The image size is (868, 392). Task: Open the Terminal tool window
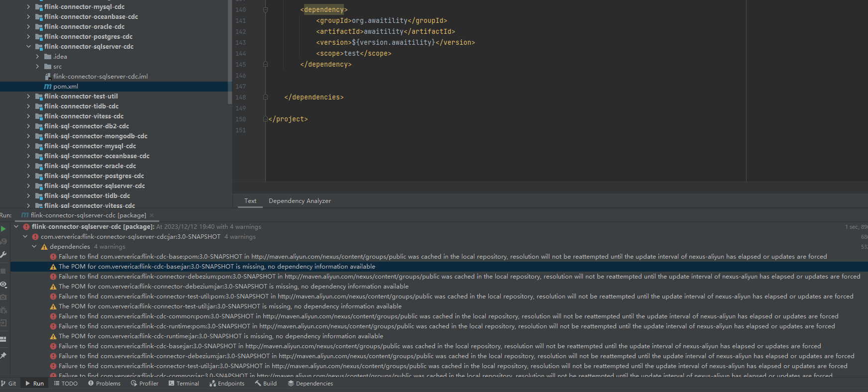(184, 384)
